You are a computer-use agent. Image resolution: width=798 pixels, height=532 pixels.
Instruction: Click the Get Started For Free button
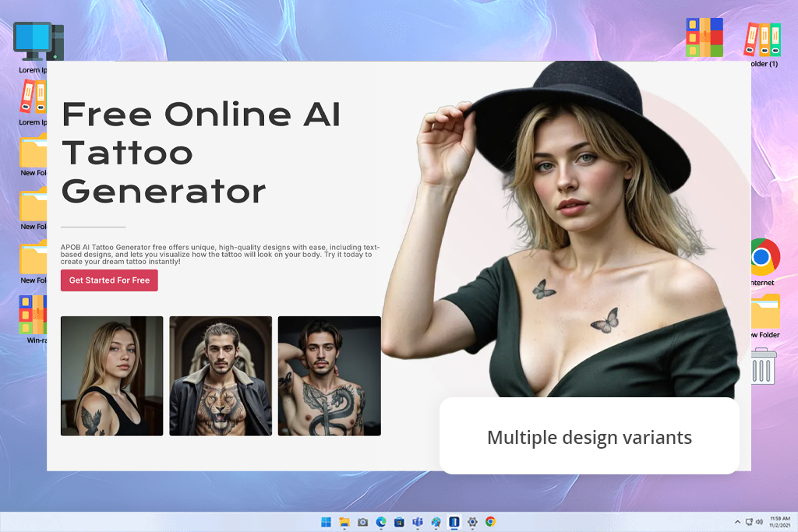[x=109, y=280]
